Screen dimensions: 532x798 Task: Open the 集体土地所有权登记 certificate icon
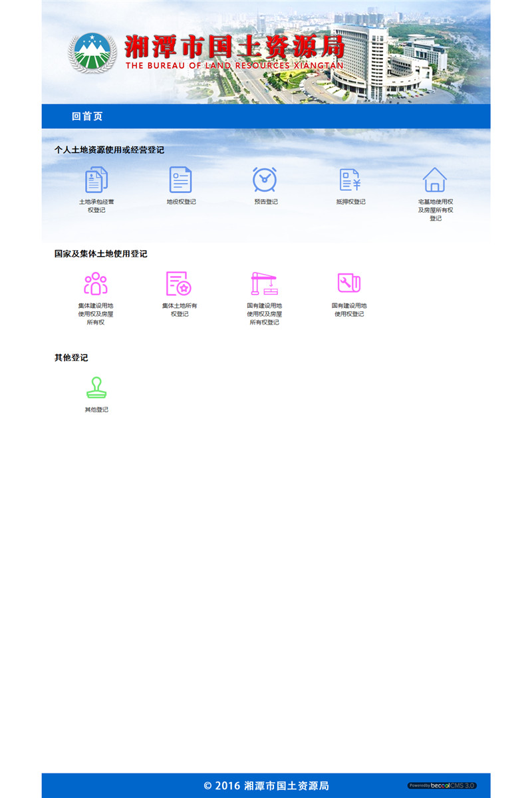179,284
